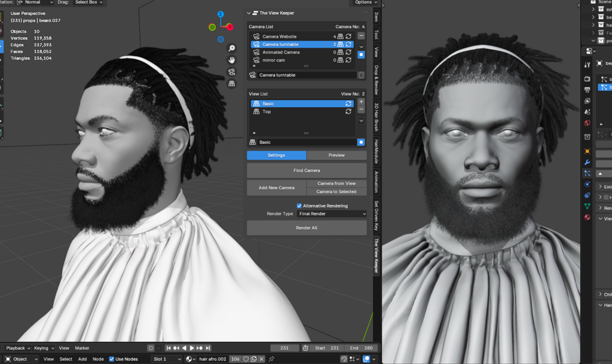
Task: Click the green Y axis on navigation gizmo
Action: [x=212, y=27]
